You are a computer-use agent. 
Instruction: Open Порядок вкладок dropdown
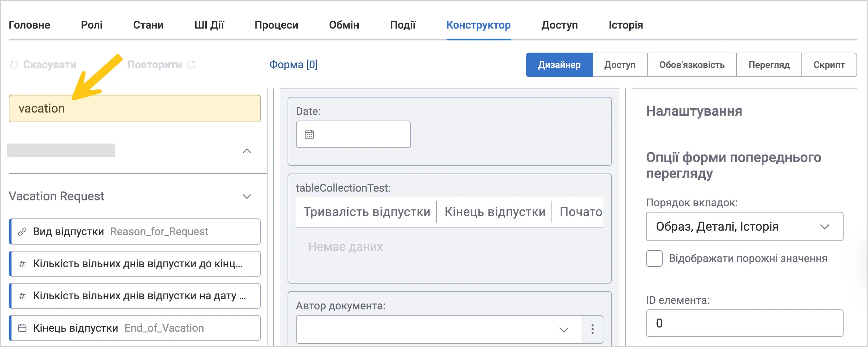[x=745, y=226]
